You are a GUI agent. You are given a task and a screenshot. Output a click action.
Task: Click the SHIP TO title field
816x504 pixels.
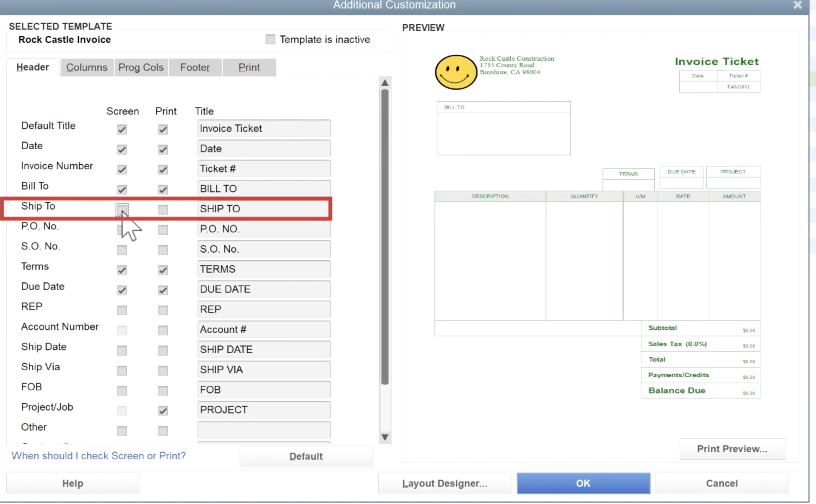pyautogui.click(x=264, y=209)
